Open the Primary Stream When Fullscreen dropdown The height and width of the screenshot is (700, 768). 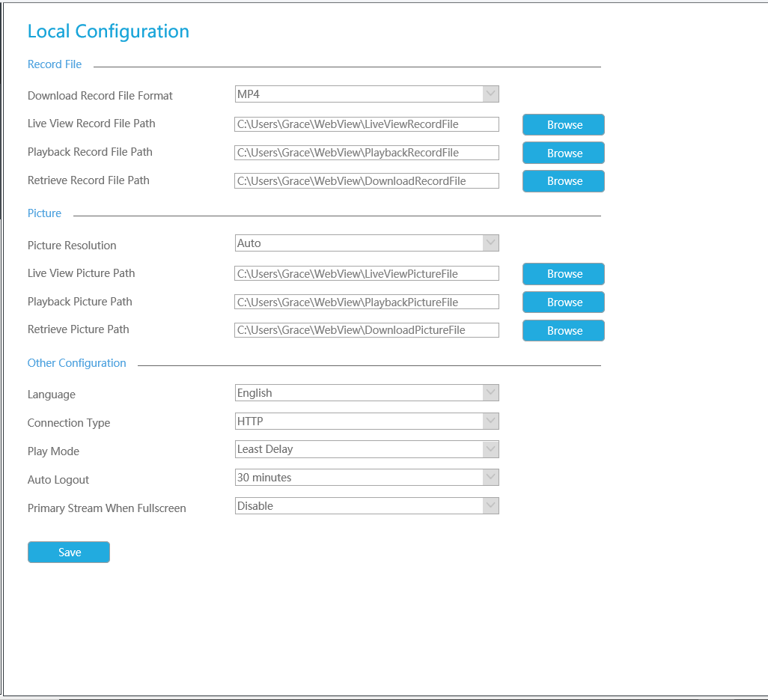(x=490, y=505)
